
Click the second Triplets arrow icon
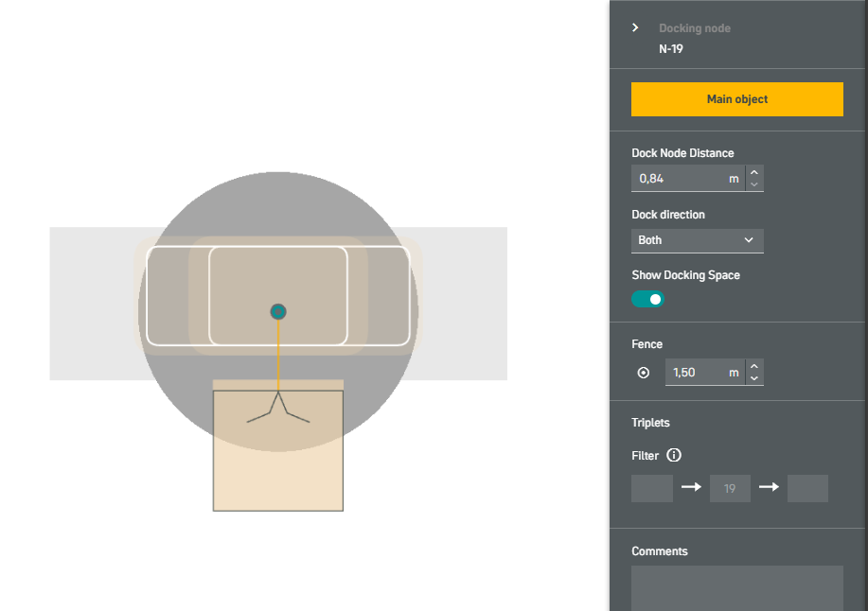pyautogui.click(x=769, y=487)
